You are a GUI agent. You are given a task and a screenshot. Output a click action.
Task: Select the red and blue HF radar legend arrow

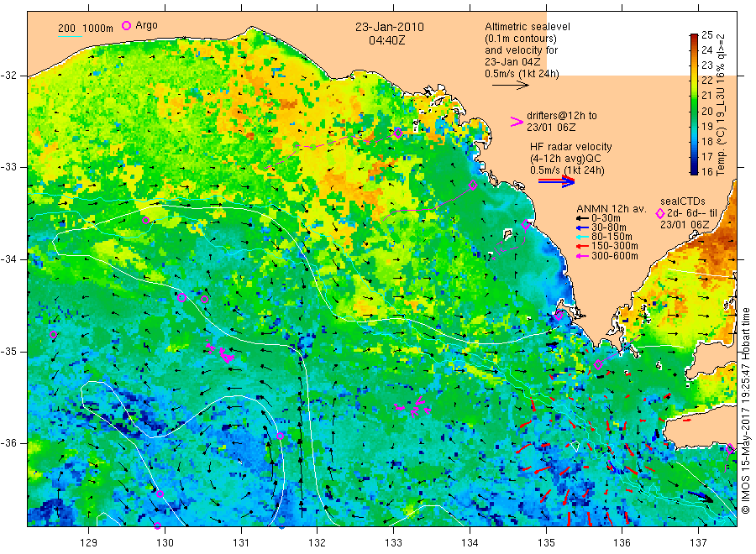[x=556, y=181]
